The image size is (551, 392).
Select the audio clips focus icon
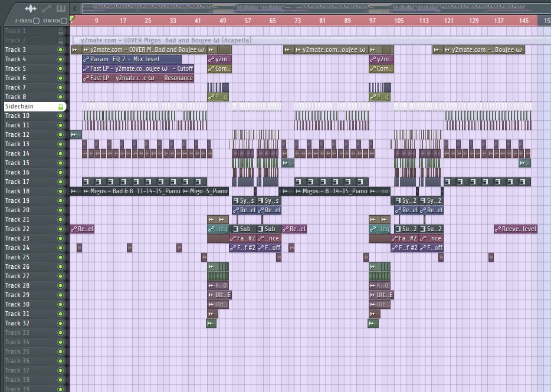[31, 8]
